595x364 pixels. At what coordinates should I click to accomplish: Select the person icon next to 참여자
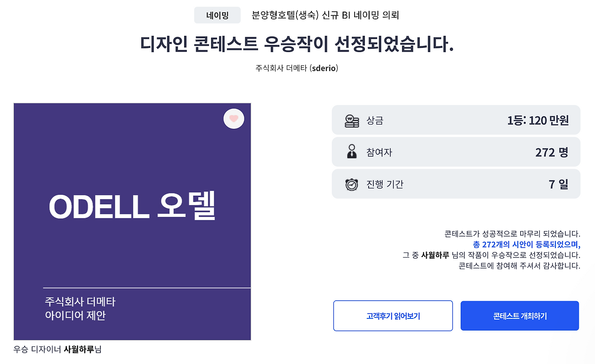point(353,152)
